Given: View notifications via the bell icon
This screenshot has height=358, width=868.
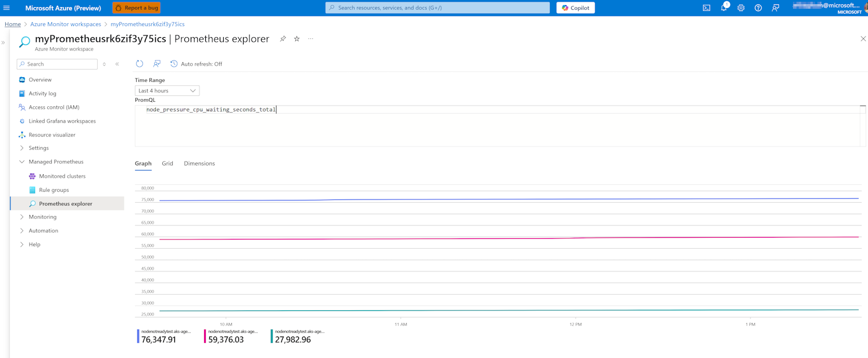Looking at the screenshot, I should [x=724, y=8].
